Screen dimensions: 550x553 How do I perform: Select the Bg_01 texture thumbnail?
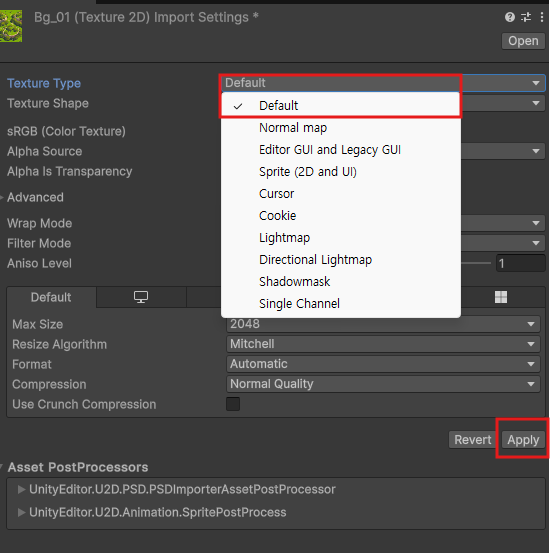(x=11, y=26)
